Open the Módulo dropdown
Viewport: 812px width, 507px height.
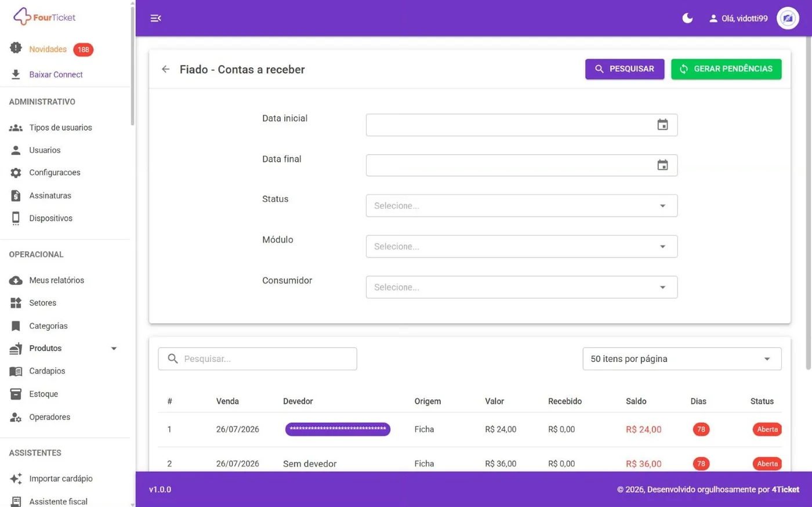click(521, 247)
